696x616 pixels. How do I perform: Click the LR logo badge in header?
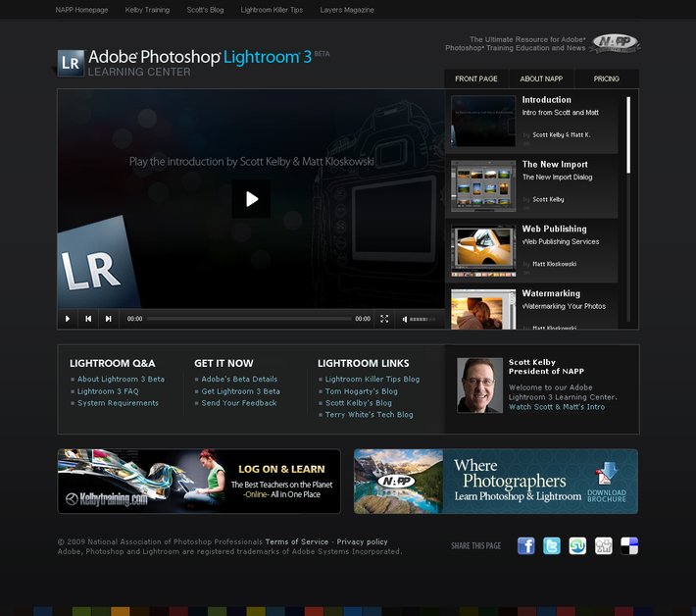tap(71, 63)
